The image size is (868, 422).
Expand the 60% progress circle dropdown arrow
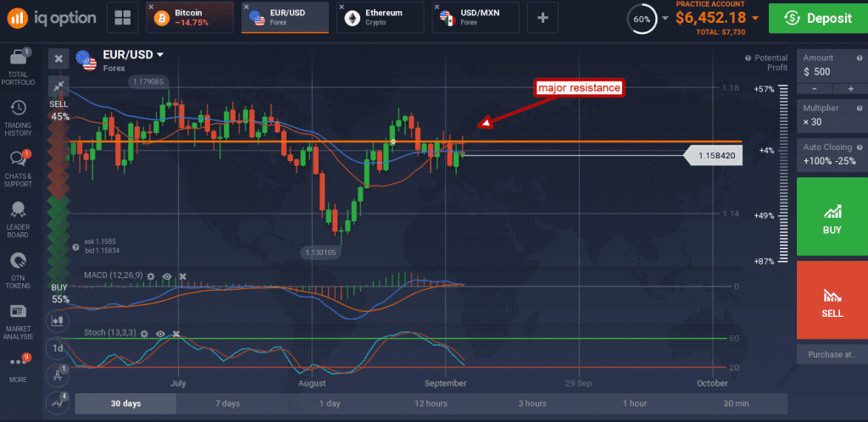[665, 19]
